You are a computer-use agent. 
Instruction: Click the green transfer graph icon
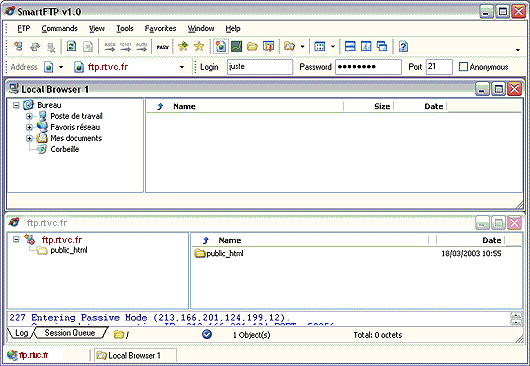[x=237, y=46]
